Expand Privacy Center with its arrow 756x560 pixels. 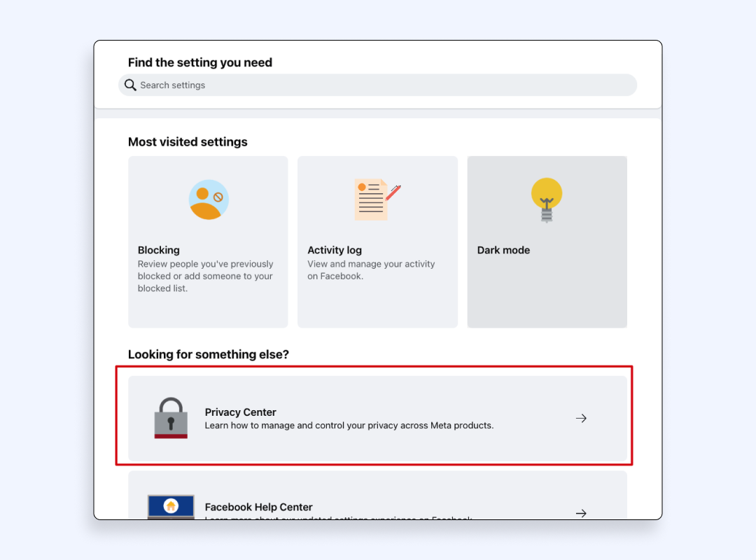(x=581, y=419)
